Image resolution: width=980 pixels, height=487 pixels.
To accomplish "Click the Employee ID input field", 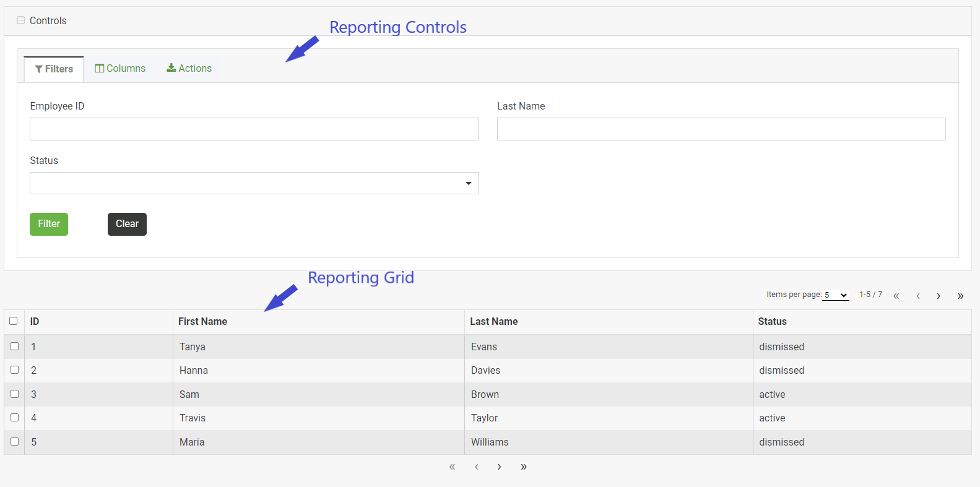I will coord(254,129).
